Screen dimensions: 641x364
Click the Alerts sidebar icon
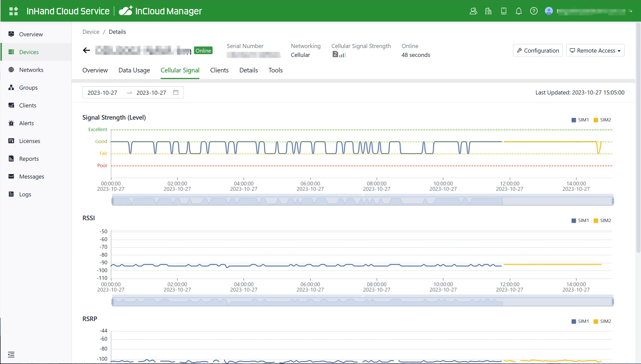(x=11, y=123)
